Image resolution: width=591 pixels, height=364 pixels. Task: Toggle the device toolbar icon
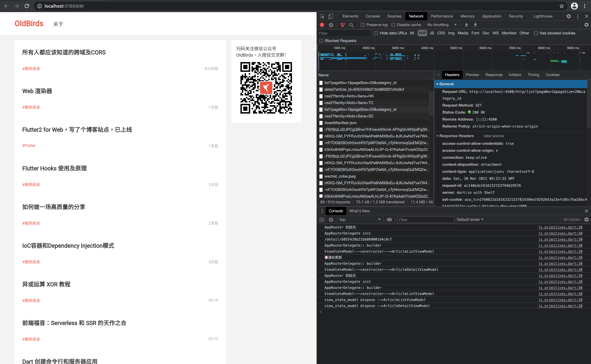(331, 16)
